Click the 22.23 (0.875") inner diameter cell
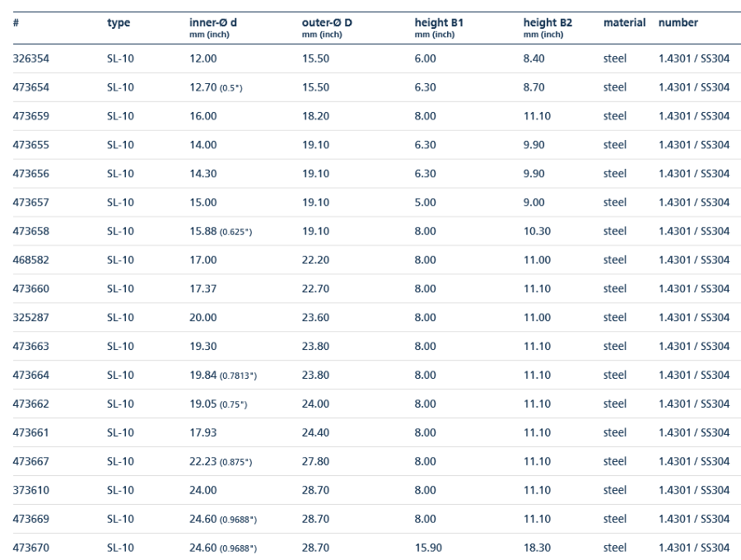Screen dimensions: 741x560 pos(220,462)
